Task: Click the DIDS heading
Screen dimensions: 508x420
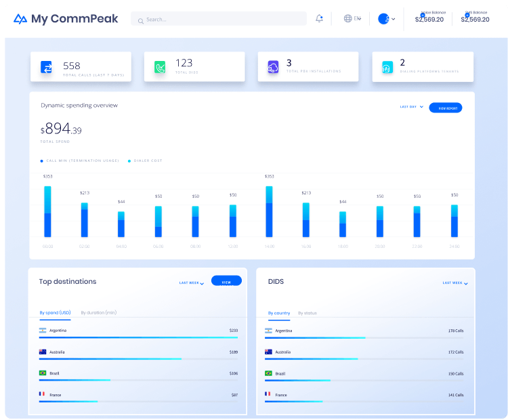Action: point(276,282)
